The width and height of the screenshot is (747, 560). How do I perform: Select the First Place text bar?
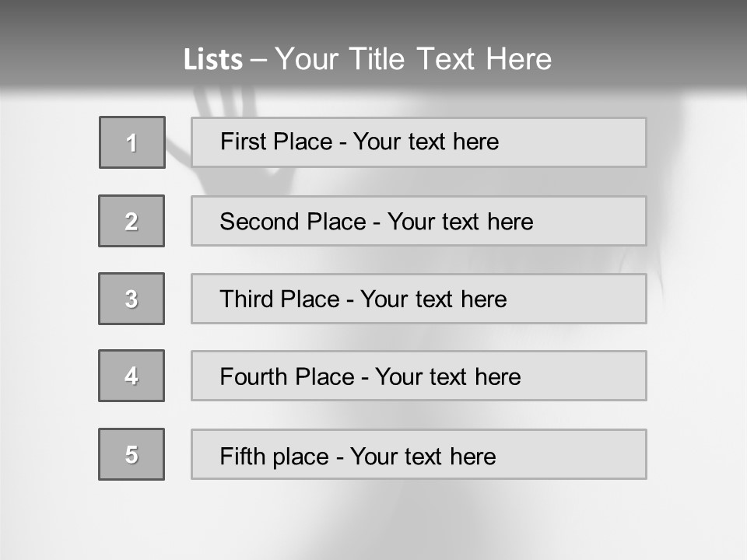[x=419, y=142]
